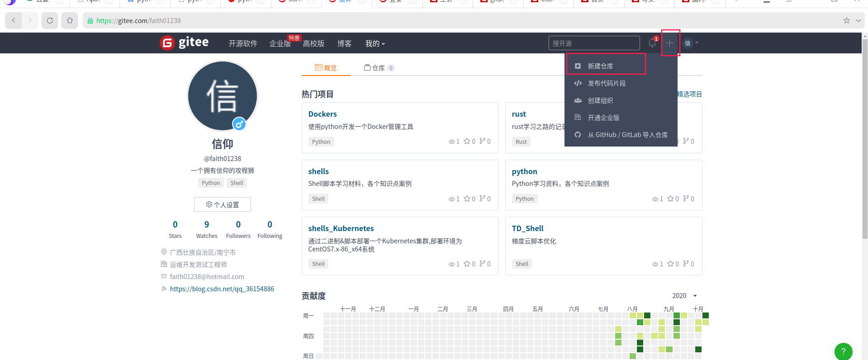Open the Dockers project
The height and width of the screenshot is (360, 868).
click(323, 114)
